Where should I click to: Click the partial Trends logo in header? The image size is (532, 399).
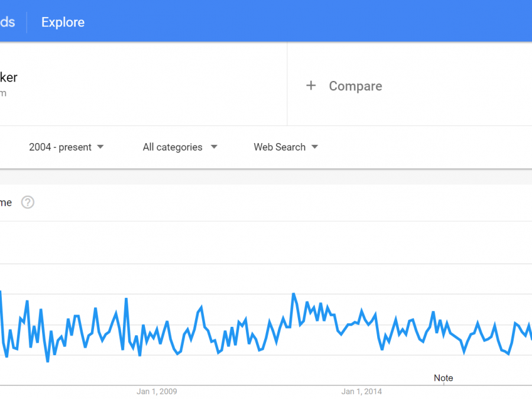(x=8, y=22)
